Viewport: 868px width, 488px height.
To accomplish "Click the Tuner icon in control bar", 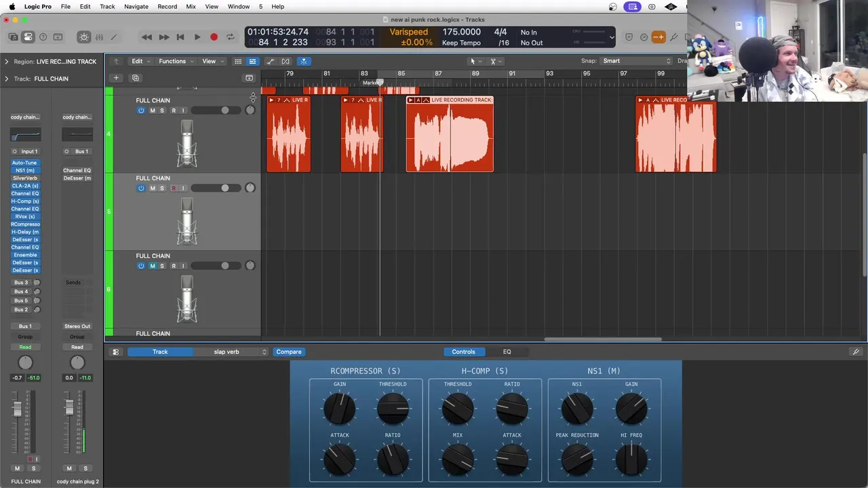I will (x=644, y=37).
